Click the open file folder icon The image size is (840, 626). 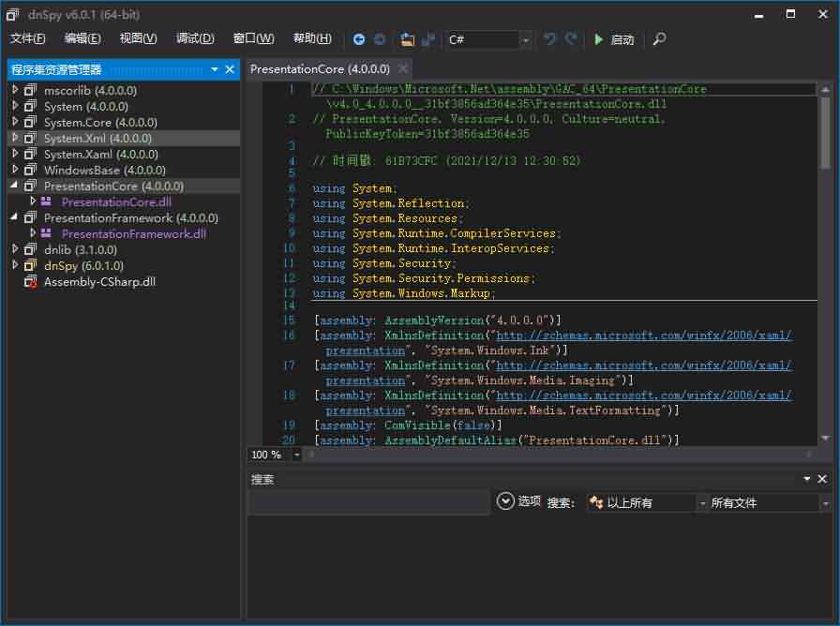407,39
